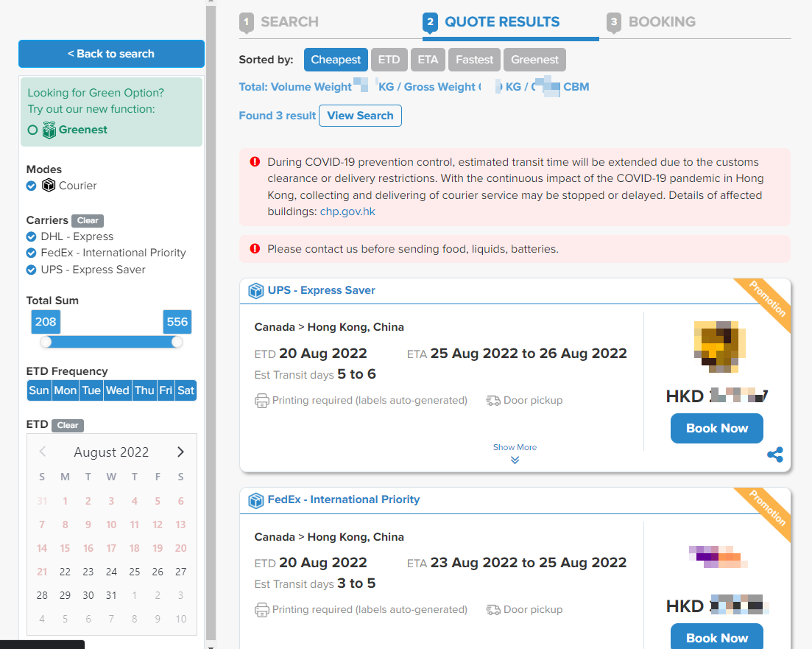Click the red alert icon on COVID-19 notice
This screenshot has width=812, height=649.
[255, 162]
